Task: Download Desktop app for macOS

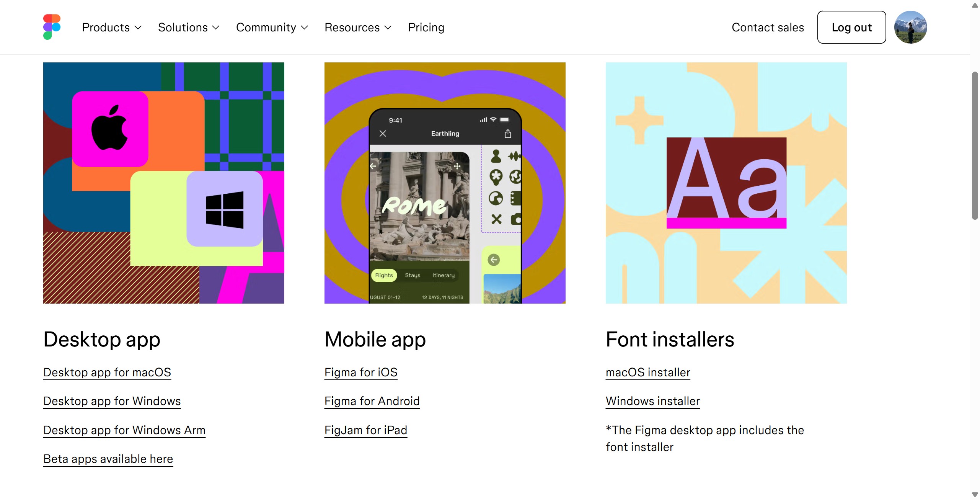Action: point(107,373)
